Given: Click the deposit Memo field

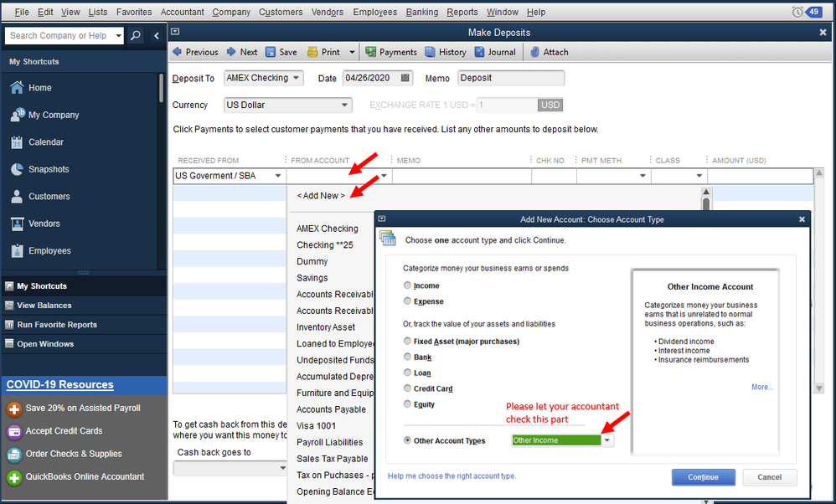Looking at the screenshot, I should pyautogui.click(x=511, y=78).
